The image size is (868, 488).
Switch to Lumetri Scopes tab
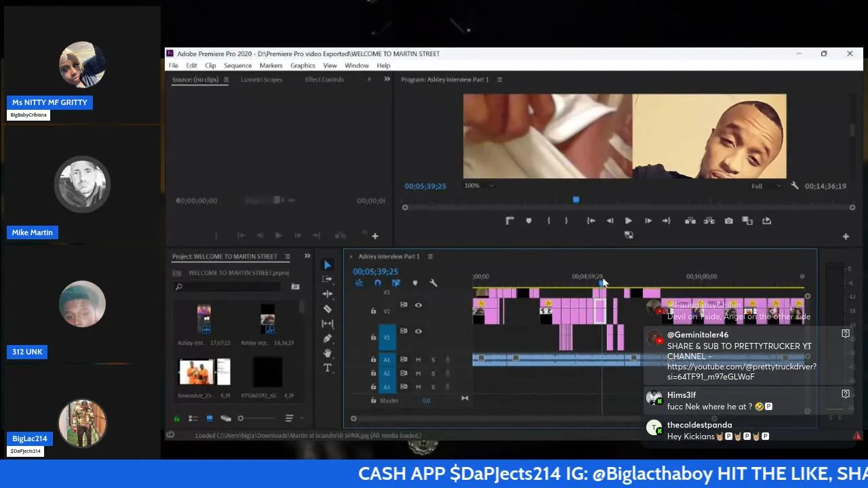(262, 80)
